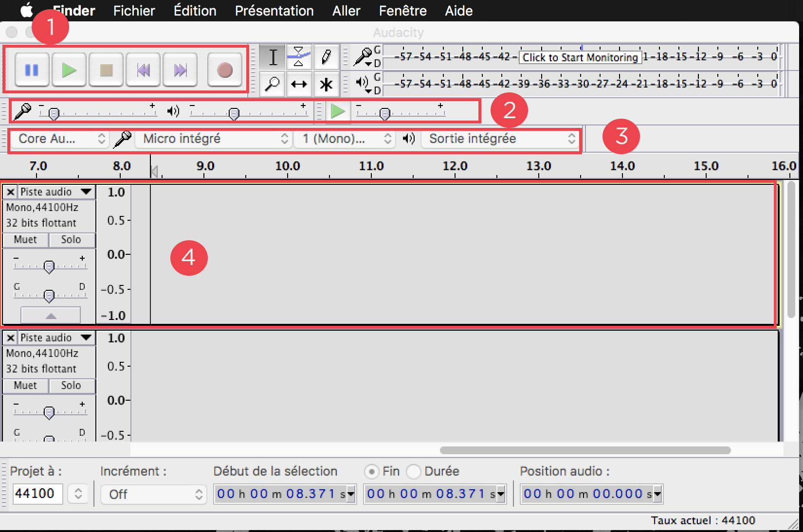Open the Sortie intégrée output dropdown
Image resolution: width=803 pixels, height=532 pixels.
[x=500, y=139]
